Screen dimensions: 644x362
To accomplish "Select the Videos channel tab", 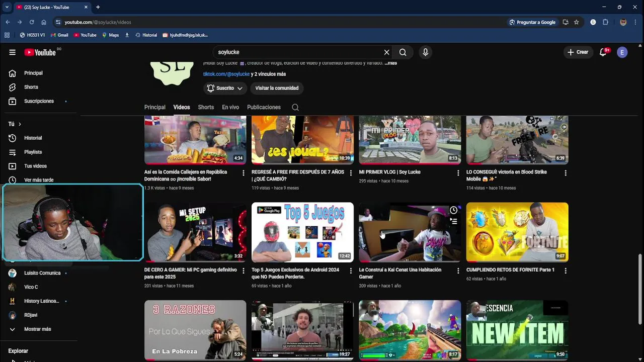I will (x=182, y=107).
